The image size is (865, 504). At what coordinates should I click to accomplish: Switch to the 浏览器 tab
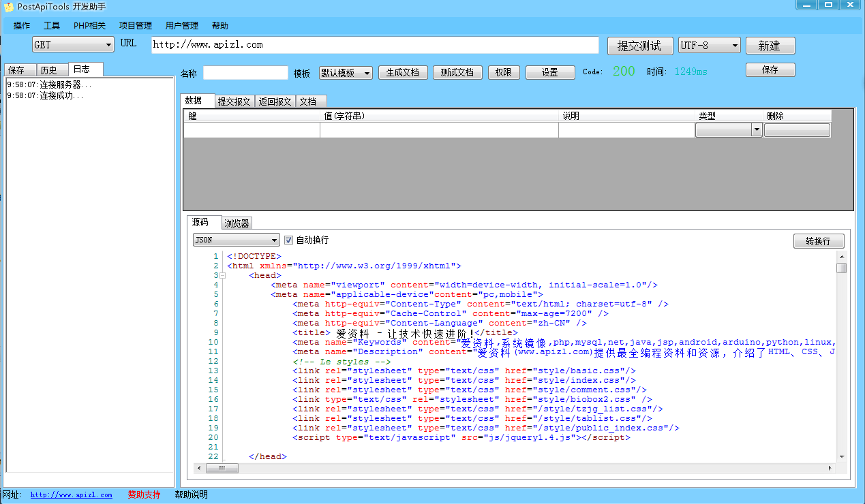click(237, 223)
